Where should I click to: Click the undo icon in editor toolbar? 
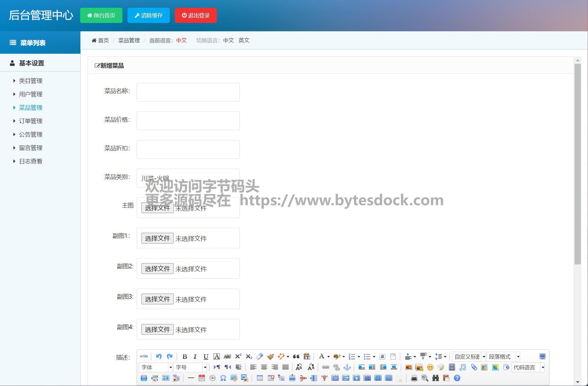(159, 356)
